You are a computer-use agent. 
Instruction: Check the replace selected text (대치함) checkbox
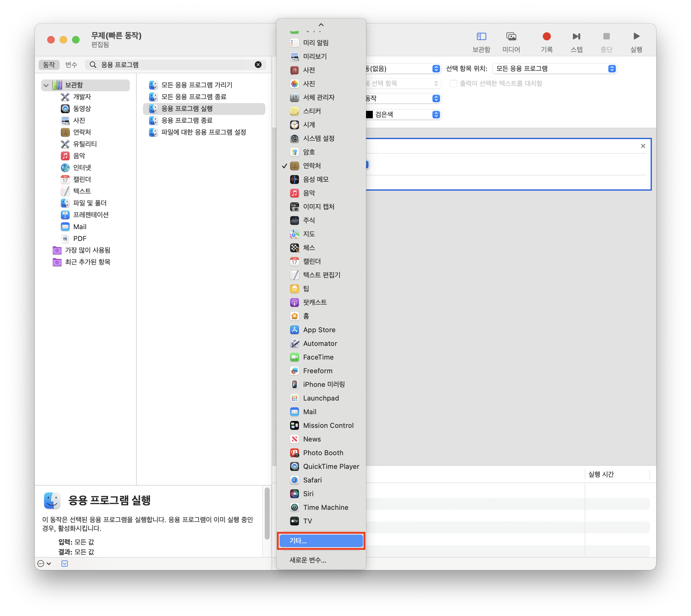[x=453, y=84]
